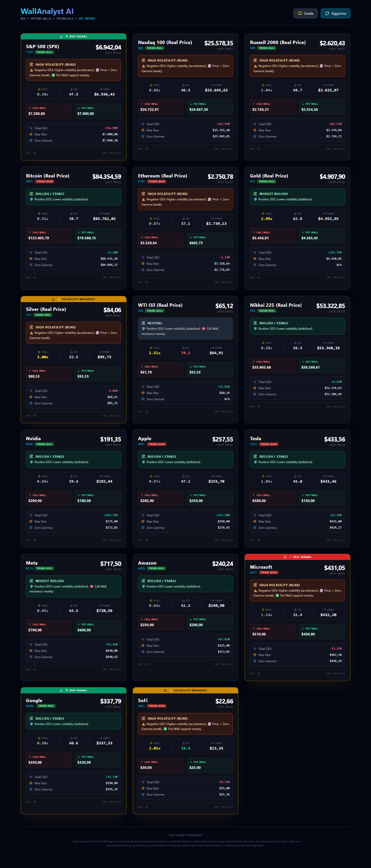
Task: Click the BUY SIGNAL banner on S&P 500
Action: [x=73, y=36]
